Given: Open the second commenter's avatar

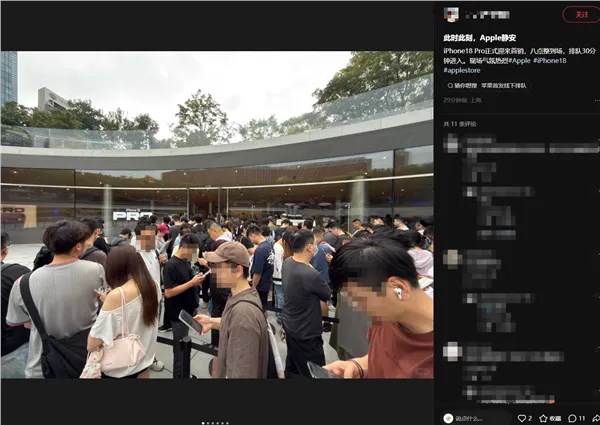Looking at the screenshot, I should (452, 257).
